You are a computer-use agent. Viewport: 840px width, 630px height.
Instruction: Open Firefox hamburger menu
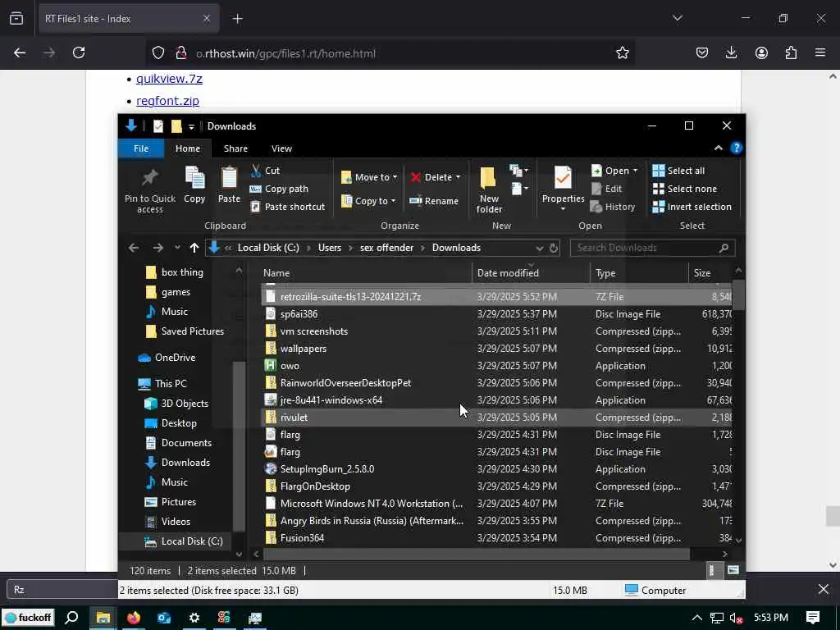(x=819, y=52)
